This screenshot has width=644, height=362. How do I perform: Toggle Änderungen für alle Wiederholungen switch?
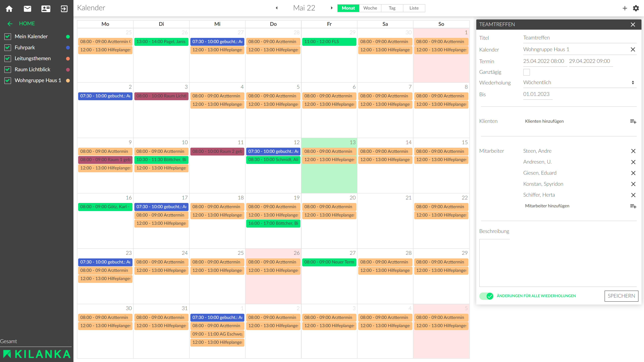(486, 296)
